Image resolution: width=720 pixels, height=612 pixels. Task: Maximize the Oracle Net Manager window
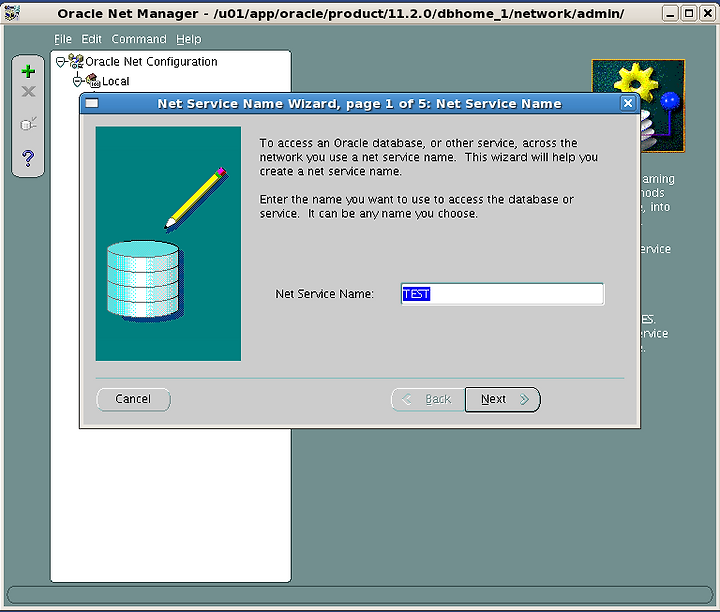pyautogui.click(x=689, y=13)
